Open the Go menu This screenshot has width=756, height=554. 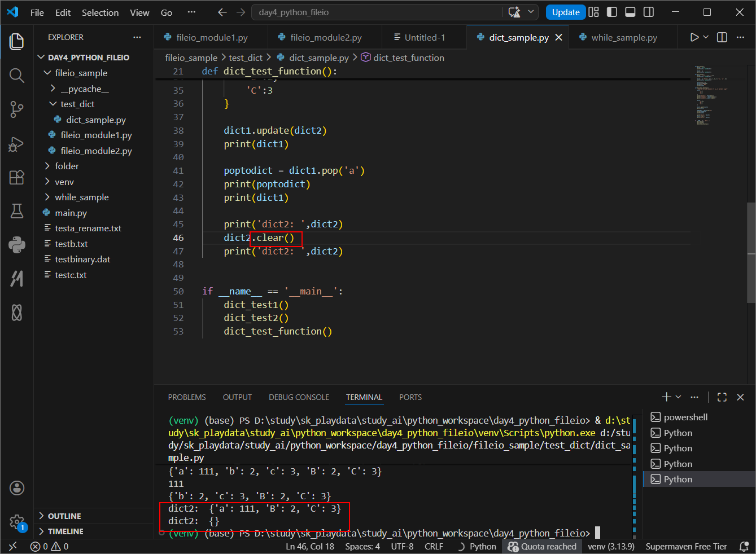click(x=167, y=12)
